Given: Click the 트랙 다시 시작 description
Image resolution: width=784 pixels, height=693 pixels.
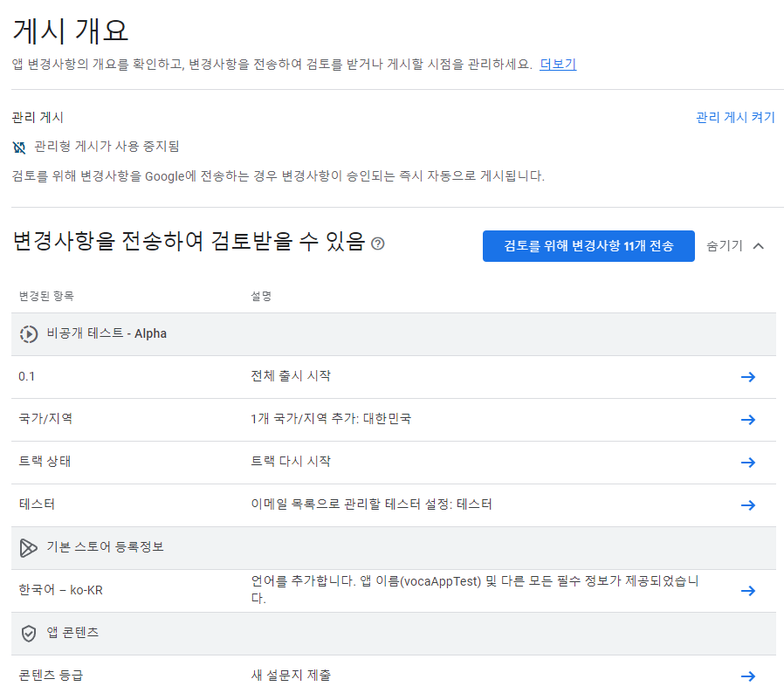Looking at the screenshot, I should [x=291, y=461].
